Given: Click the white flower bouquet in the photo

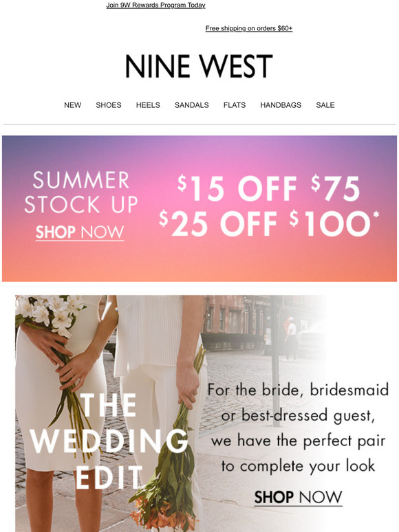Looking at the screenshot, I should pyautogui.click(x=51, y=313).
